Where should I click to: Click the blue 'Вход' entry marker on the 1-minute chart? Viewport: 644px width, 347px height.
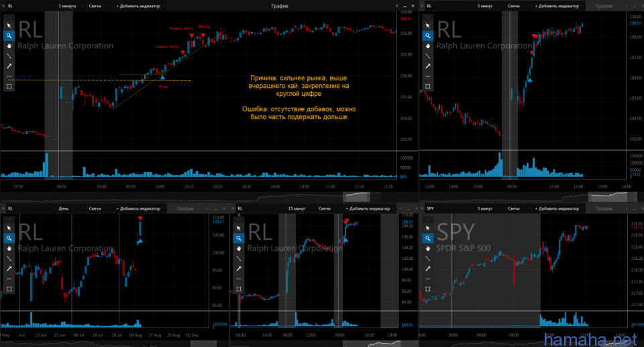click(x=162, y=78)
